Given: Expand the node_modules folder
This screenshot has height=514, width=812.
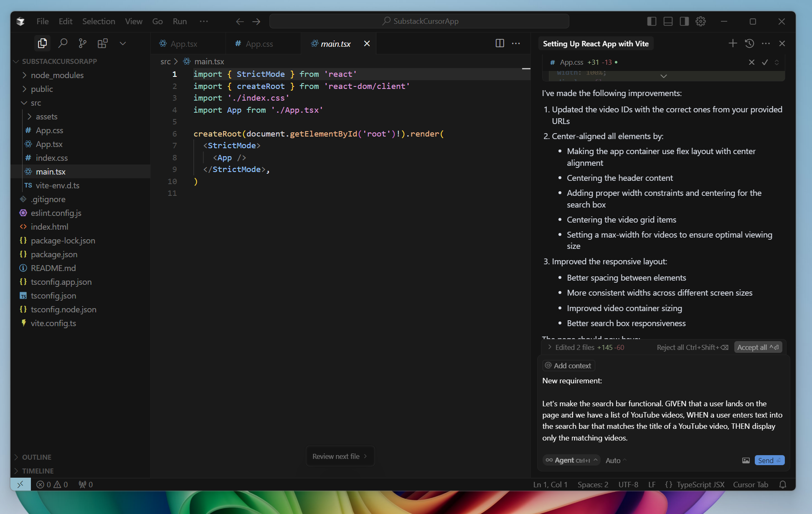Looking at the screenshot, I should tap(57, 75).
